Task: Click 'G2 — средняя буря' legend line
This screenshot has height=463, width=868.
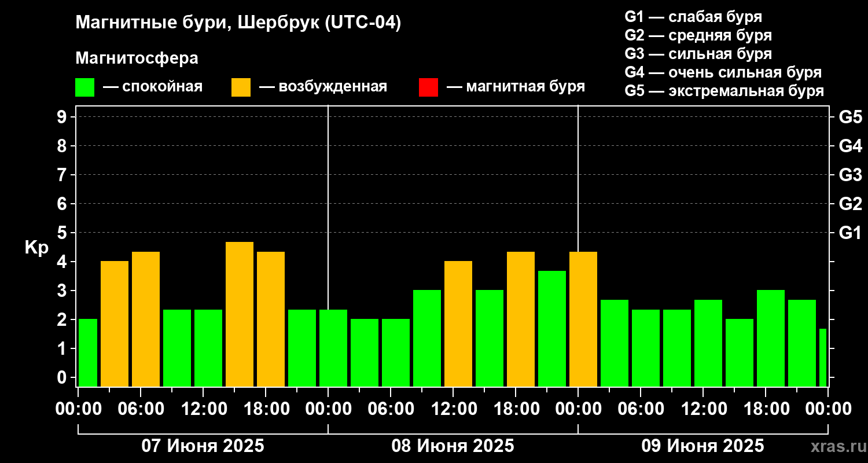Action: pos(698,35)
